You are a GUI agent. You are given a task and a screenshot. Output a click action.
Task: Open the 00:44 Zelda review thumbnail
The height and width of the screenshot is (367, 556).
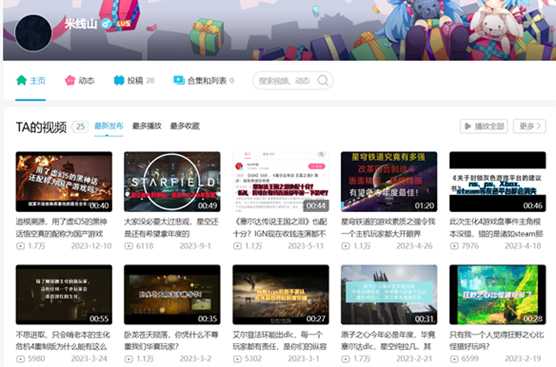(x=280, y=182)
